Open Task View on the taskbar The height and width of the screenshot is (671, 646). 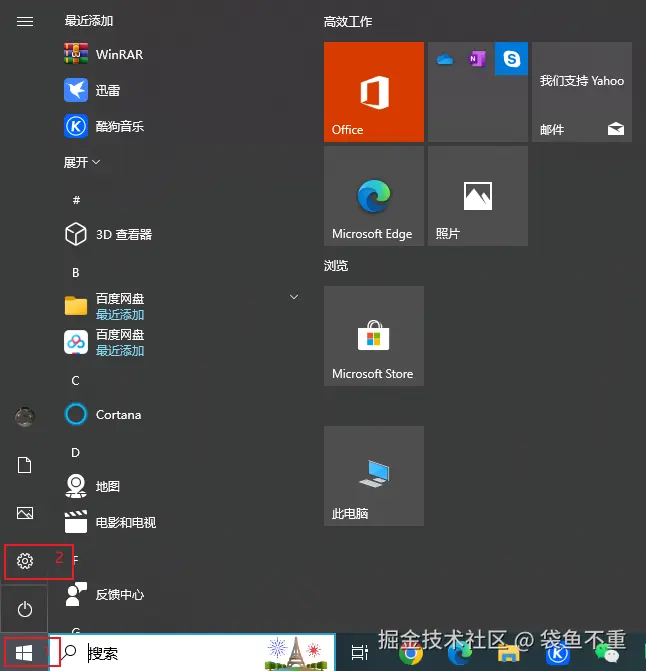tap(359, 652)
